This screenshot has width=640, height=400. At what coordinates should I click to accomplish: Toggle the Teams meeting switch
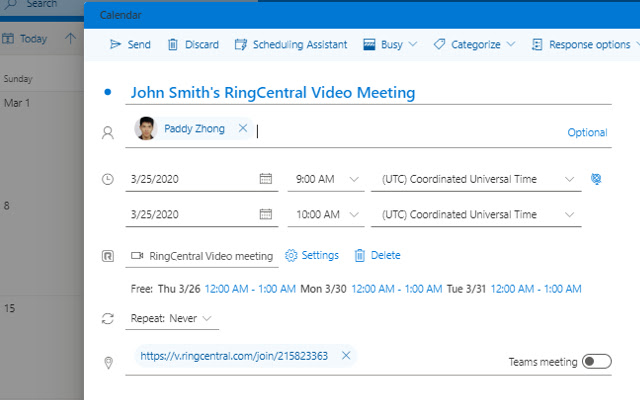597,361
